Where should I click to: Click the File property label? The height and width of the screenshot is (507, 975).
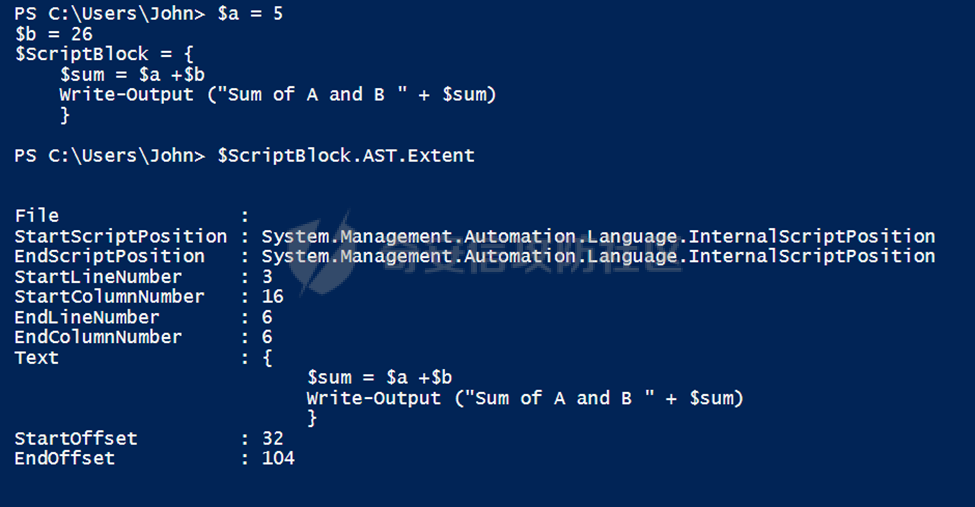37,216
